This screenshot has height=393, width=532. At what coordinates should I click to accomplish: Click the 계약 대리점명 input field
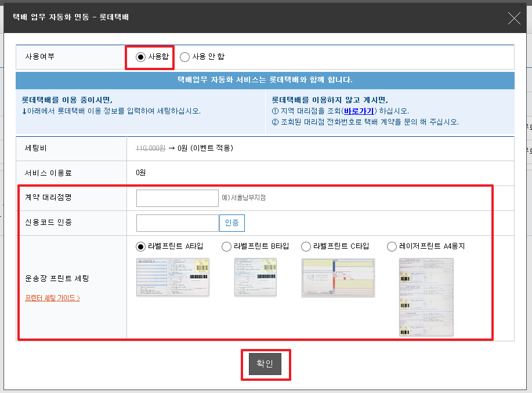pyautogui.click(x=177, y=198)
